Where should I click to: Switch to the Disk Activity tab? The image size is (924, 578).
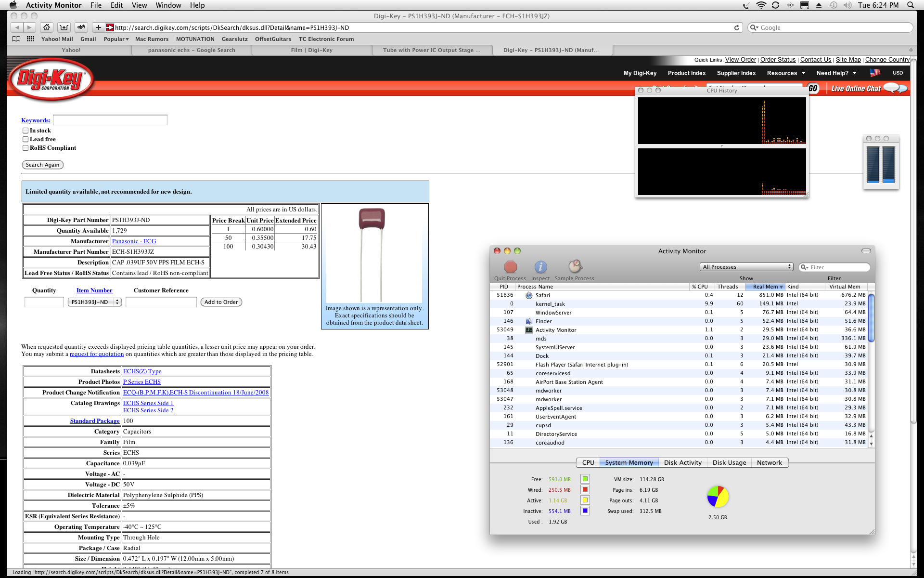pos(682,462)
